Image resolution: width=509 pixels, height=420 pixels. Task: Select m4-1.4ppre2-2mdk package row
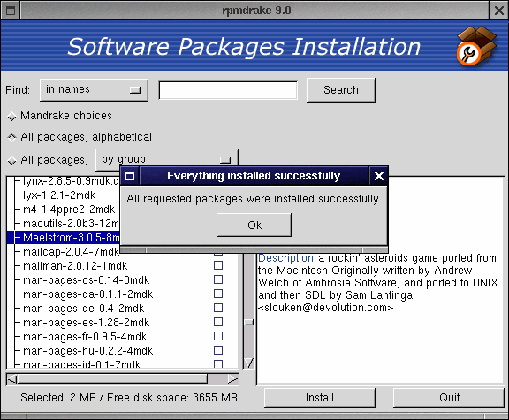click(x=69, y=210)
